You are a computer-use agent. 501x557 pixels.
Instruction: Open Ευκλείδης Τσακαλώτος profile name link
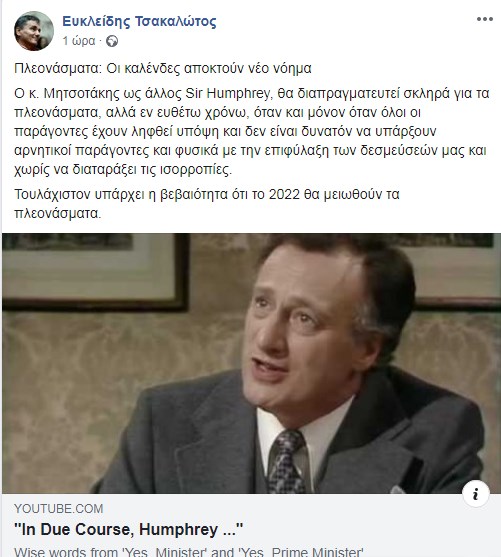click(139, 21)
